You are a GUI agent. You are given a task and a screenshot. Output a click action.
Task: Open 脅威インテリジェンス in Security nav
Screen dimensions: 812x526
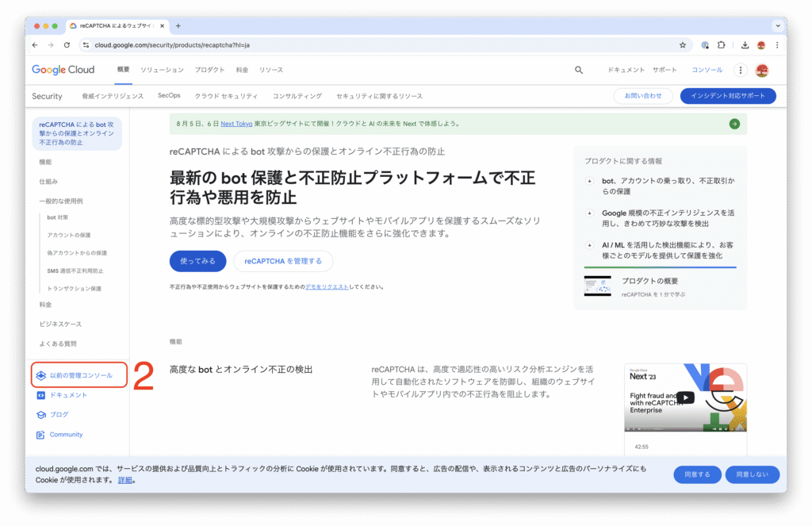pos(113,96)
